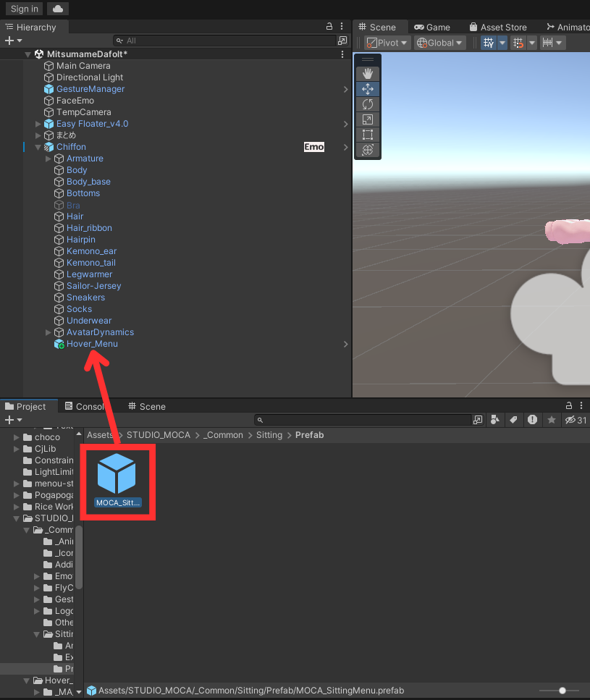590x700 pixels.
Task: Click the Sign in button
Action: 25,9
